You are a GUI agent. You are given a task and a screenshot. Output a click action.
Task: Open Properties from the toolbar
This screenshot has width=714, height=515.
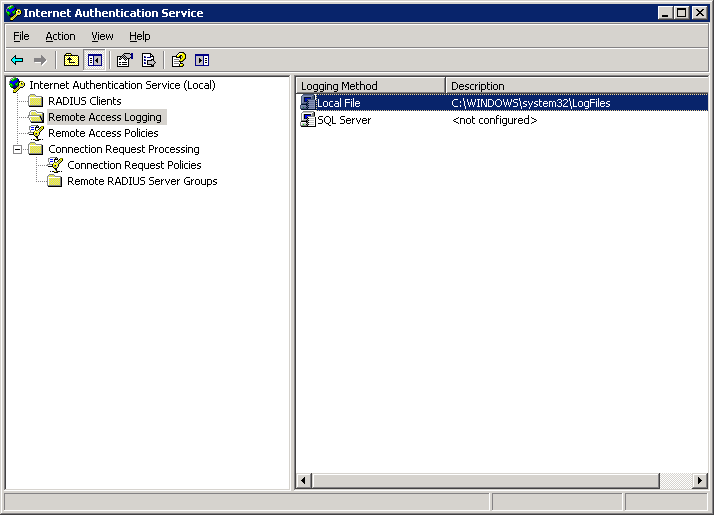(124, 60)
